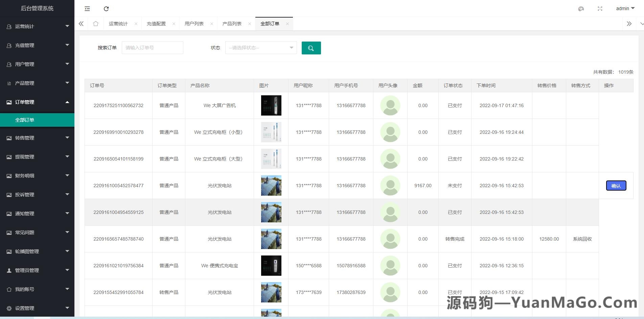Switch to the 用户列表 tab
The height and width of the screenshot is (319, 644).
194,24
